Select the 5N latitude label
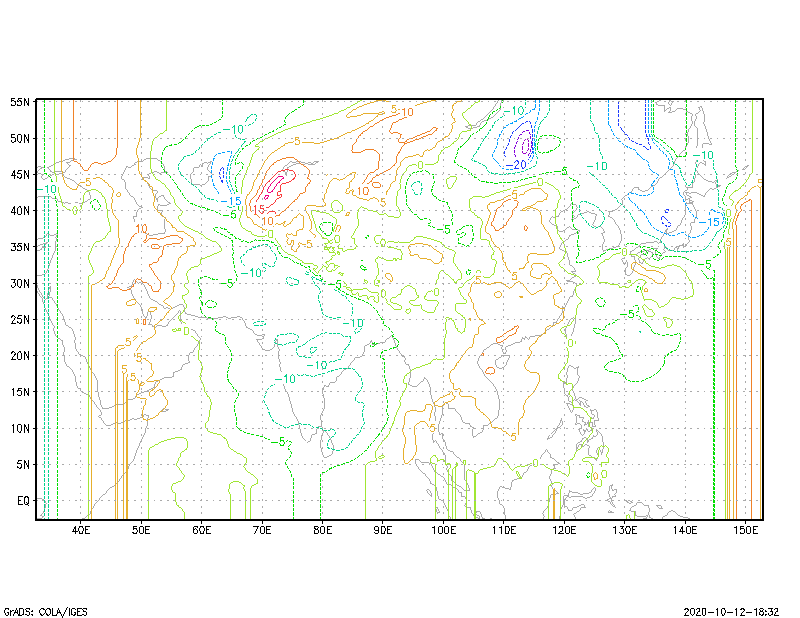This screenshot has width=800, height=618. point(23,464)
